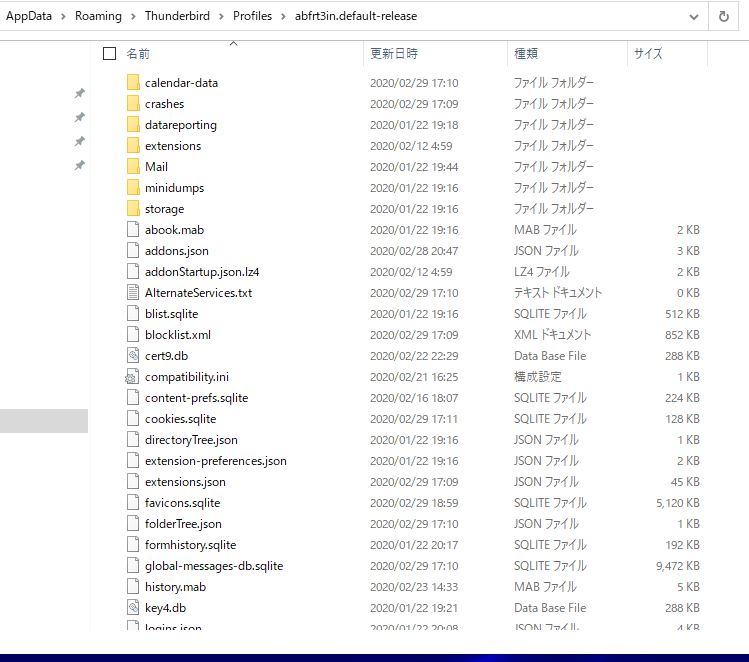Go to AppData in the breadcrumb path
This screenshot has width=749, height=662.
29,17
